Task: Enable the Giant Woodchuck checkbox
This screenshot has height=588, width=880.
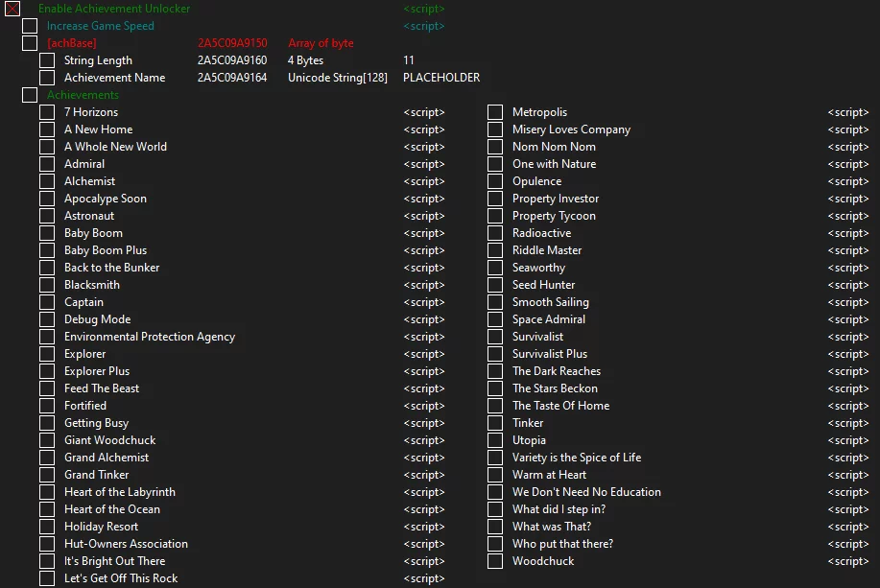Action: pos(47,440)
